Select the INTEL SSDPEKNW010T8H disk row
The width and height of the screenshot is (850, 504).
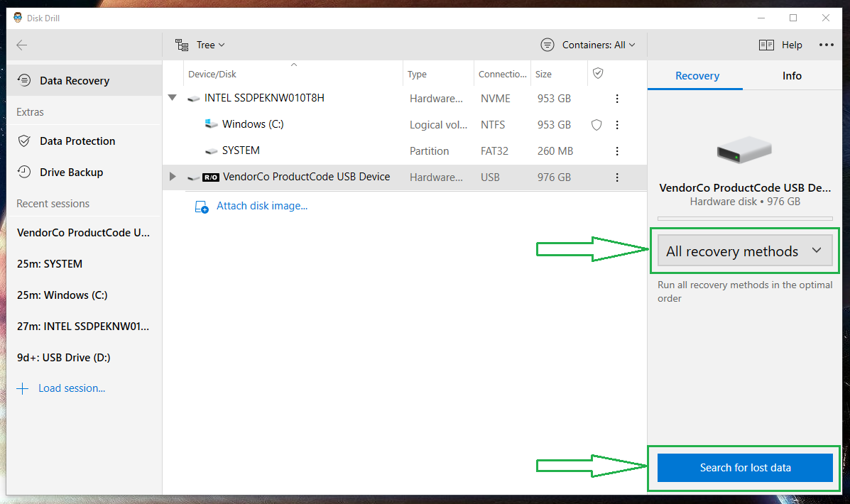click(404, 99)
